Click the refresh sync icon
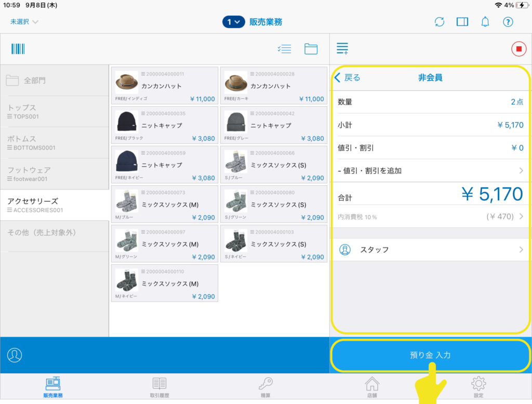This screenshot has height=404, width=532. 440,22
